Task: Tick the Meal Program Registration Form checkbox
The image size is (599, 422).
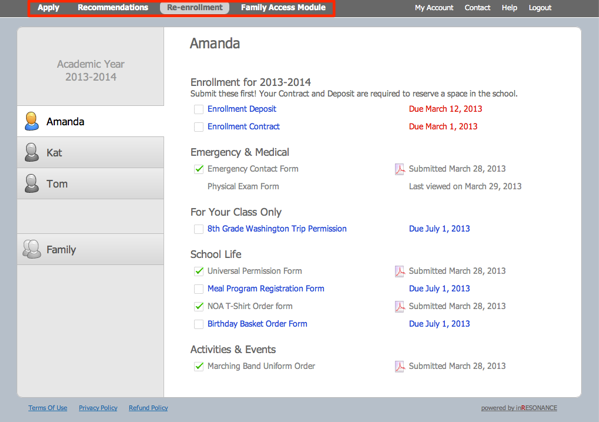Action: (199, 289)
